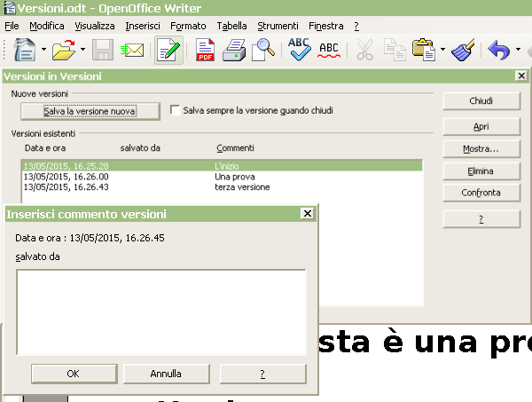The height and width of the screenshot is (402, 532).
Task: Click the Undo arrow icon
Action: tap(499, 50)
